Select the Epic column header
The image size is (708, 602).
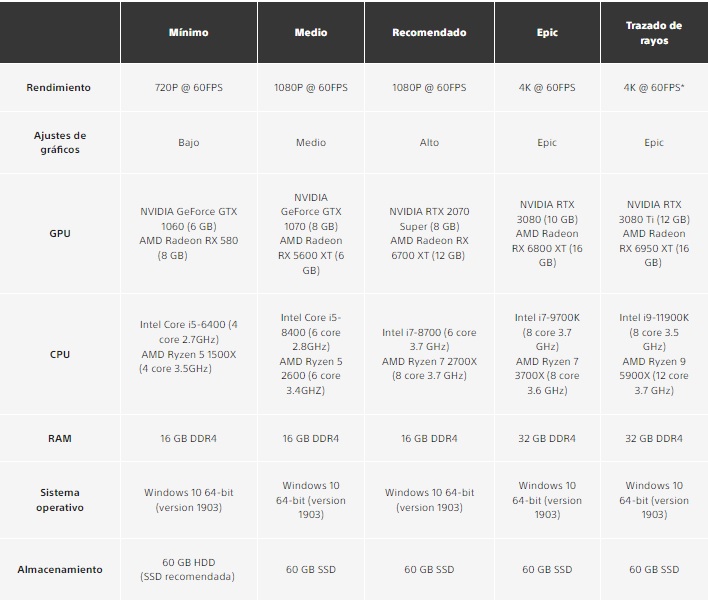(x=547, y=33)
